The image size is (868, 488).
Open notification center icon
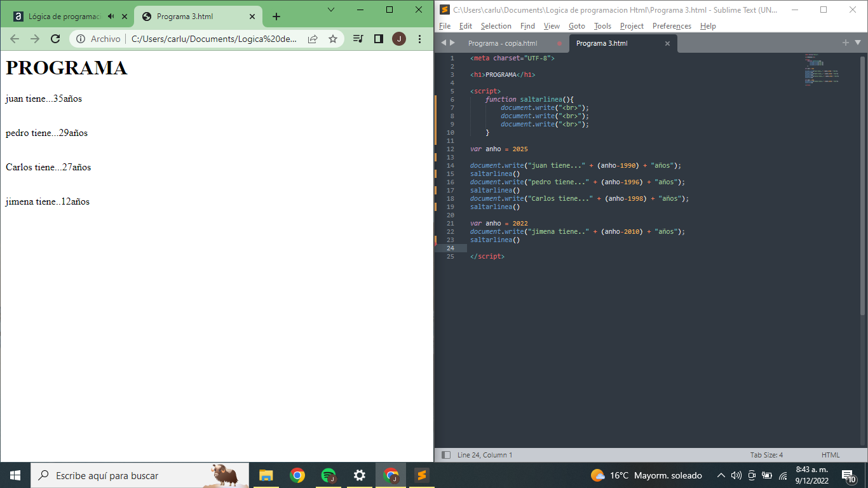point(848,475)
